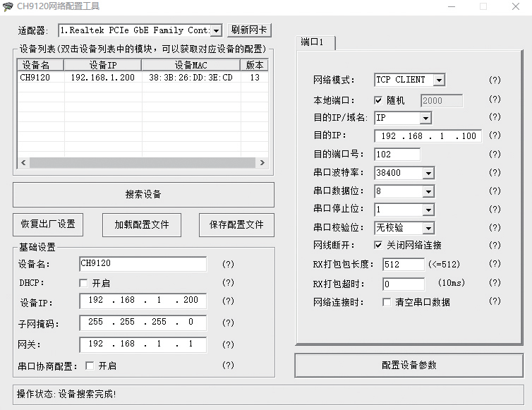Open help (?) for 目的IP/域名

click(495, 116)
